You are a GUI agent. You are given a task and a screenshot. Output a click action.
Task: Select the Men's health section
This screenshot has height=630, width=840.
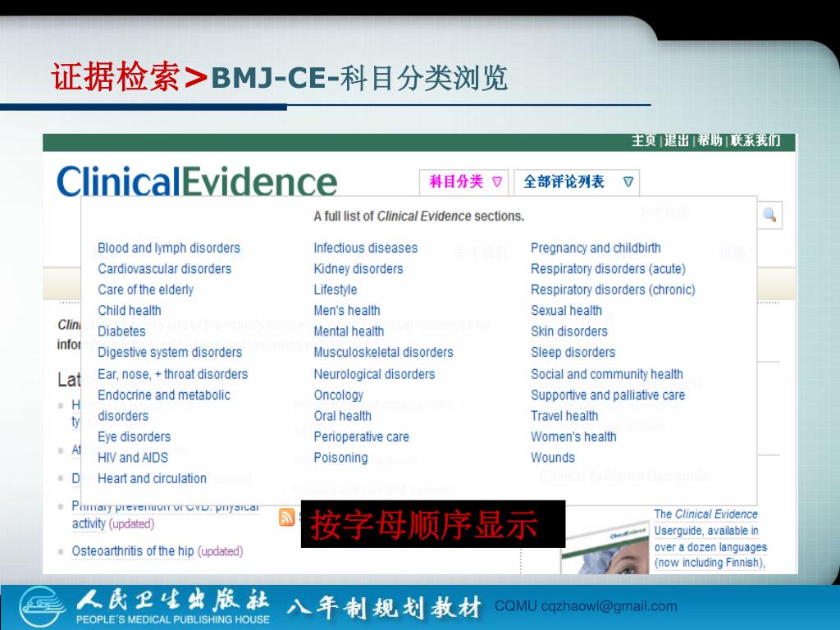(x=347, y=311)
